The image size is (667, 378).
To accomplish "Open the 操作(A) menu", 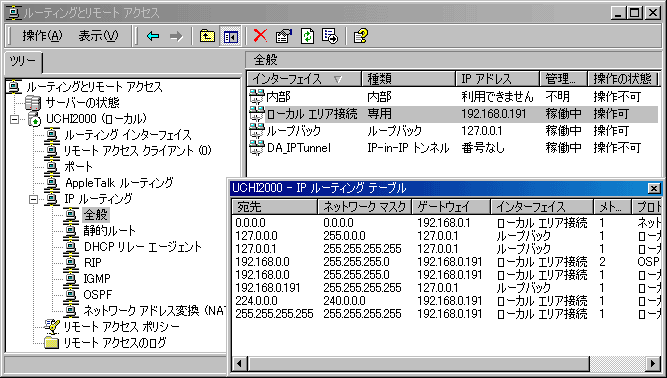I will pos(42,36).
